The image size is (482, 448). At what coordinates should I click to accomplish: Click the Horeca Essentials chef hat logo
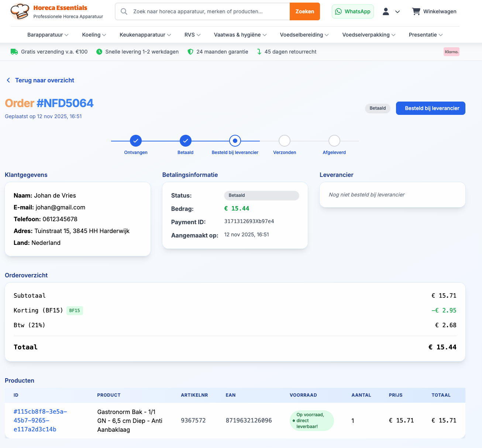(x=20, y=11)
